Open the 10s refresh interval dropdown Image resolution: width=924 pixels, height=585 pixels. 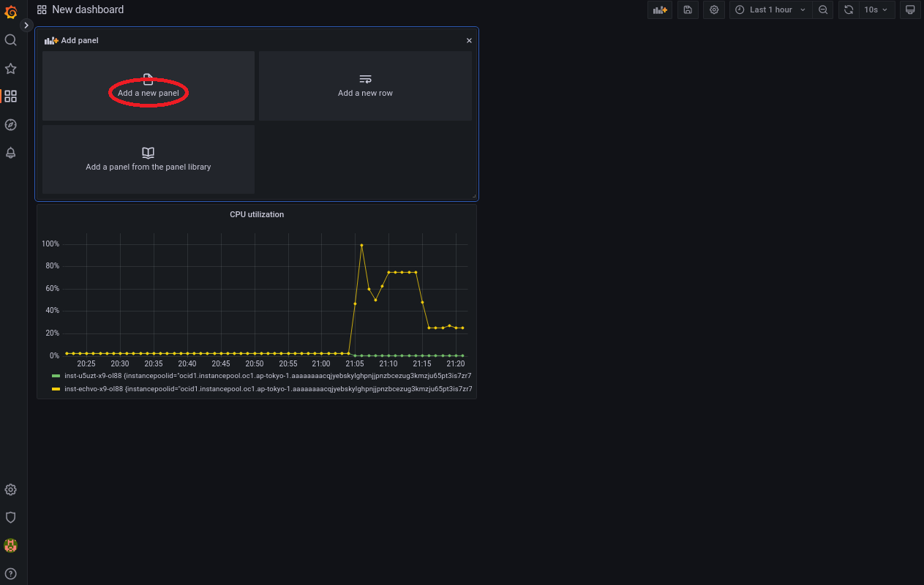pos(876,10)
